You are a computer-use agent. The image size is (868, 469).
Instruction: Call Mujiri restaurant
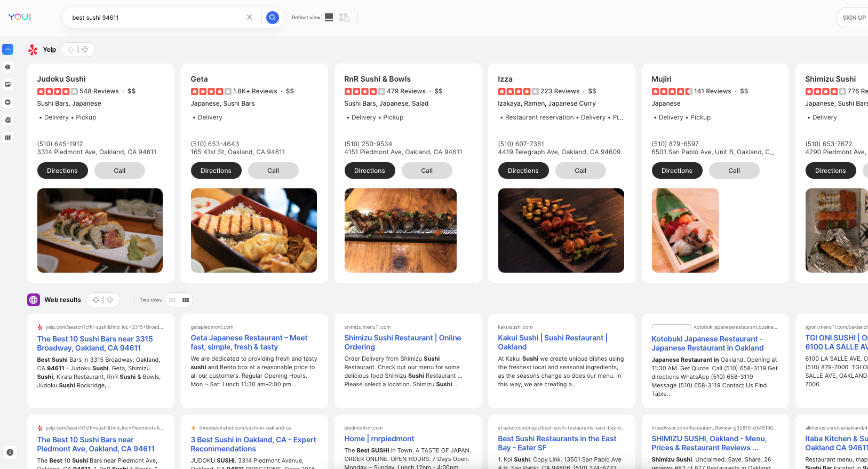[x=734, y=171]
